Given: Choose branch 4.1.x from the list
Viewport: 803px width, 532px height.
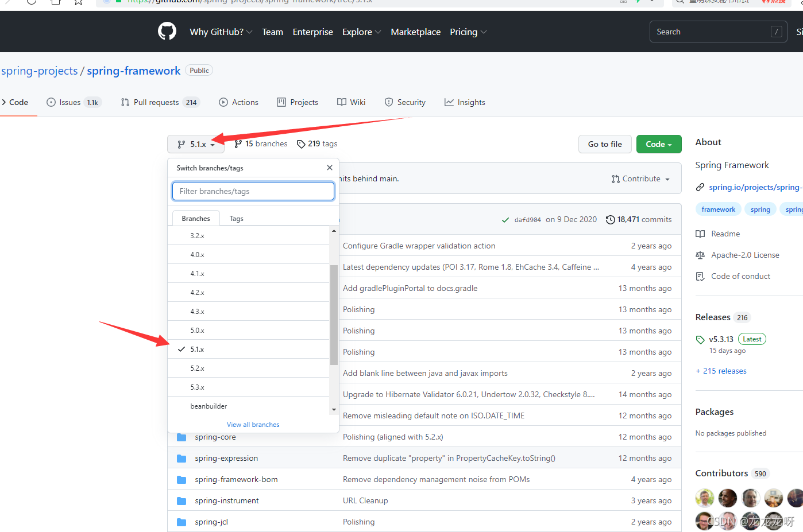Looking at the screenshot, I should pyautogui.click(x=248, y=274).
